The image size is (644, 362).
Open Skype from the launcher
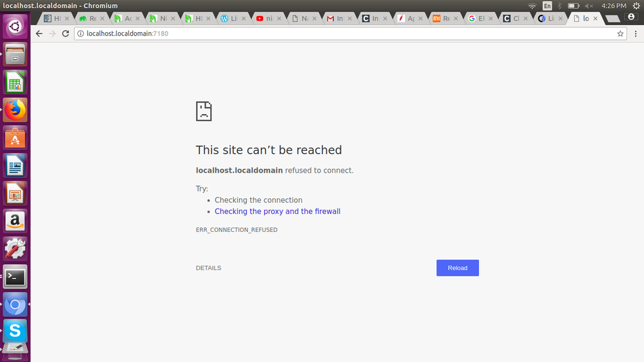pos(15,331)
